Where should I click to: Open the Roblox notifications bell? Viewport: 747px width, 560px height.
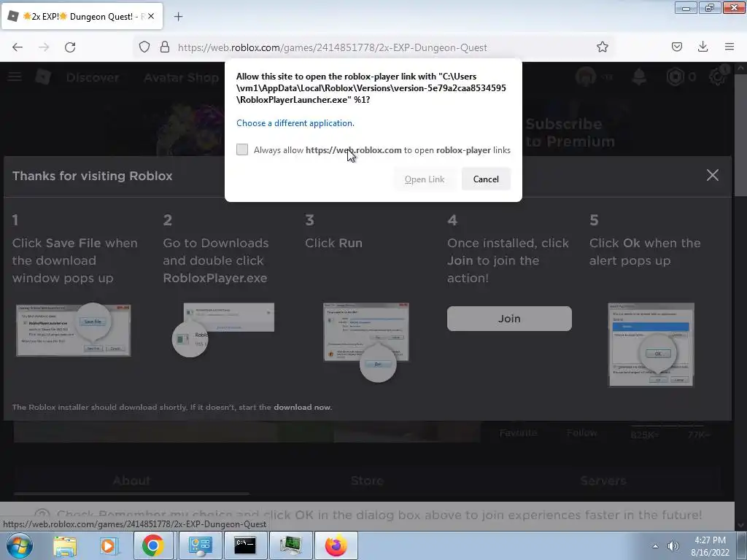639,77
